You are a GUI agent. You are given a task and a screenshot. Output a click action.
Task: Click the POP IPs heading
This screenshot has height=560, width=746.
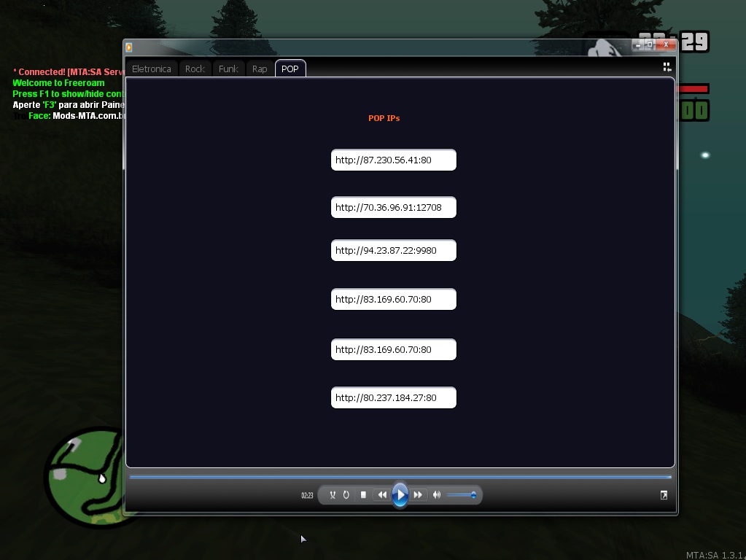[x=384, y=118]
